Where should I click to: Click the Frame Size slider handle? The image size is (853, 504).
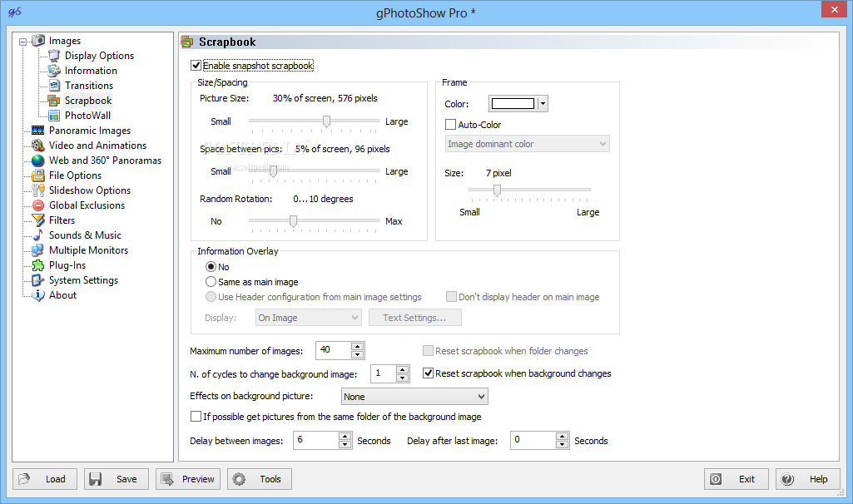[x=497, y=190]
